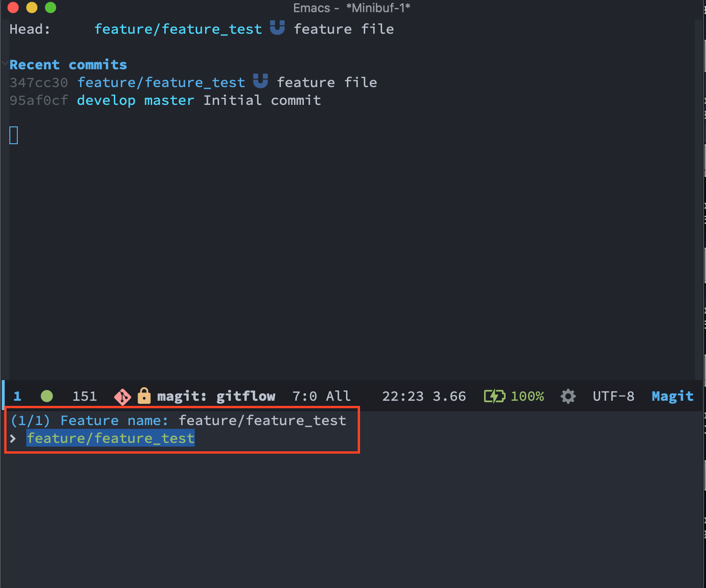
Task: Click feature/feature_test branch in the commit list
Action: (162, 83)
